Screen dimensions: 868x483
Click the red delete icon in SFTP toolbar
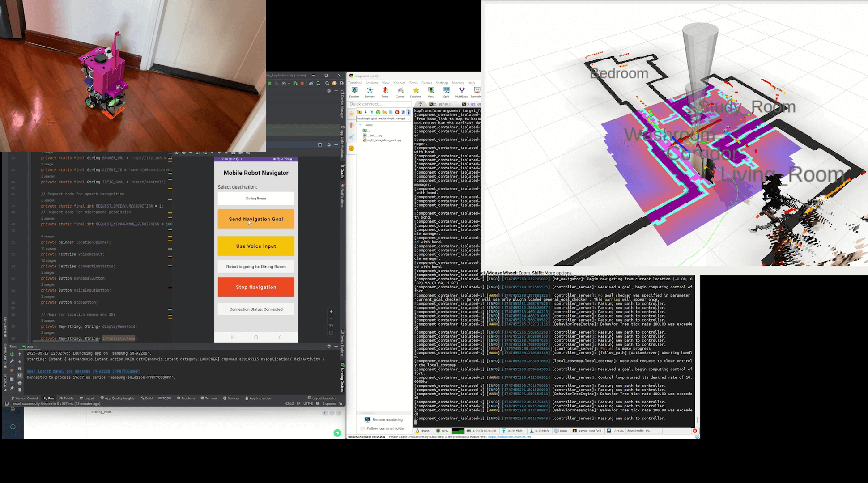tap(397, 112)
